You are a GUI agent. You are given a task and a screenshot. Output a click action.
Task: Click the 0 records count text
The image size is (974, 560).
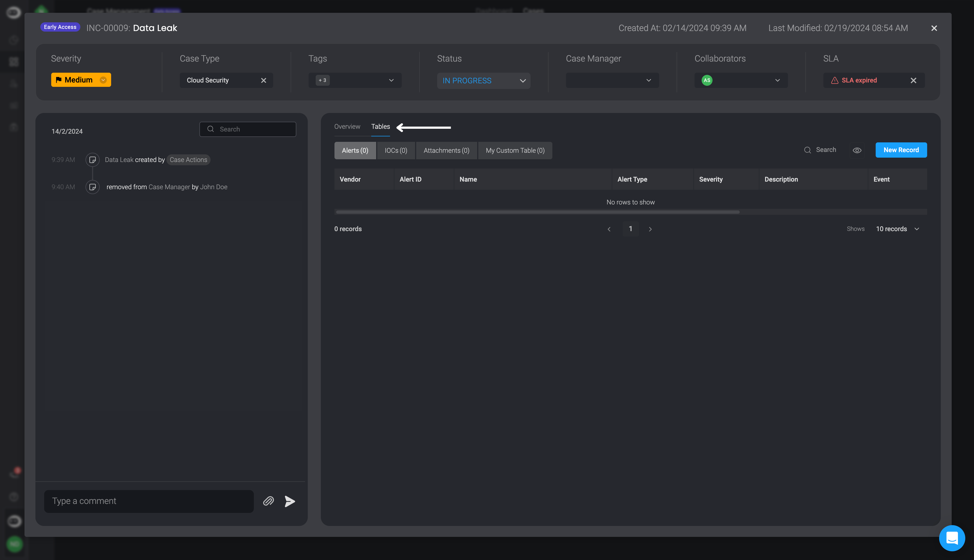click(x=348, y=229)
